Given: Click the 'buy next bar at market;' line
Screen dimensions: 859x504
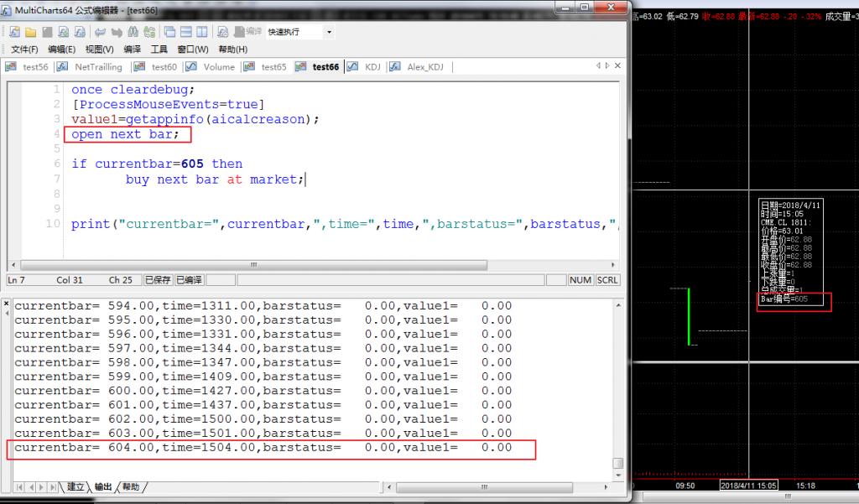Looking at the screenshot, I should (214, 179).
